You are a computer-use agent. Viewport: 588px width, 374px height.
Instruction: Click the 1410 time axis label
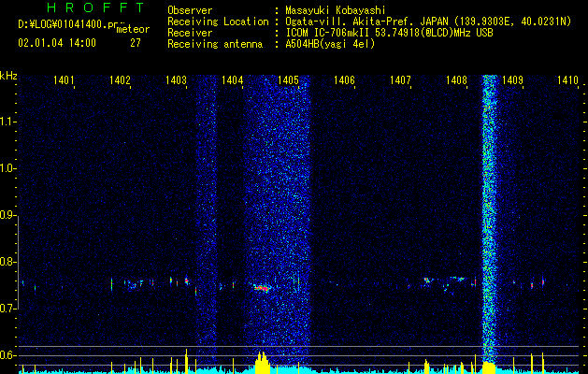pyautogui.click(x=567, y=79)
